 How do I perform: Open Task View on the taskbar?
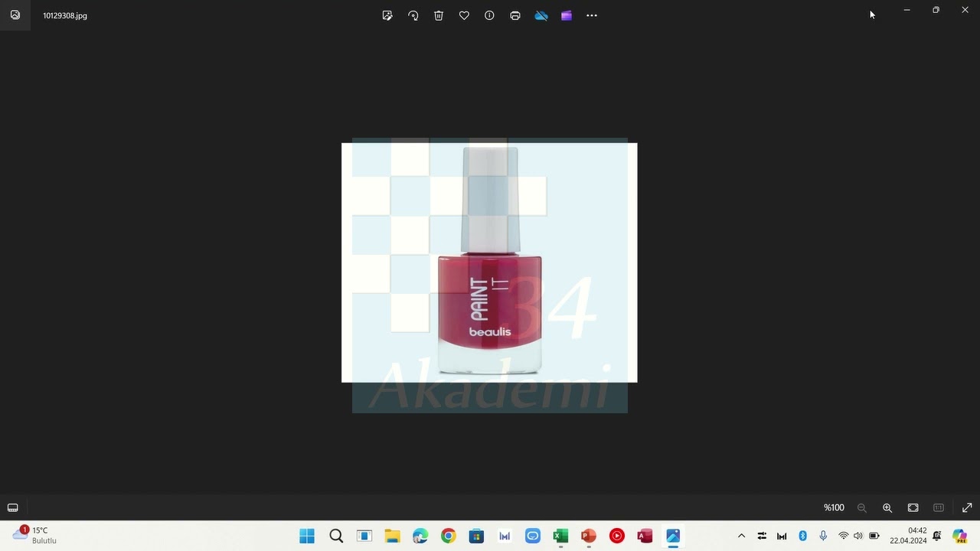click(x=364, y=536)
